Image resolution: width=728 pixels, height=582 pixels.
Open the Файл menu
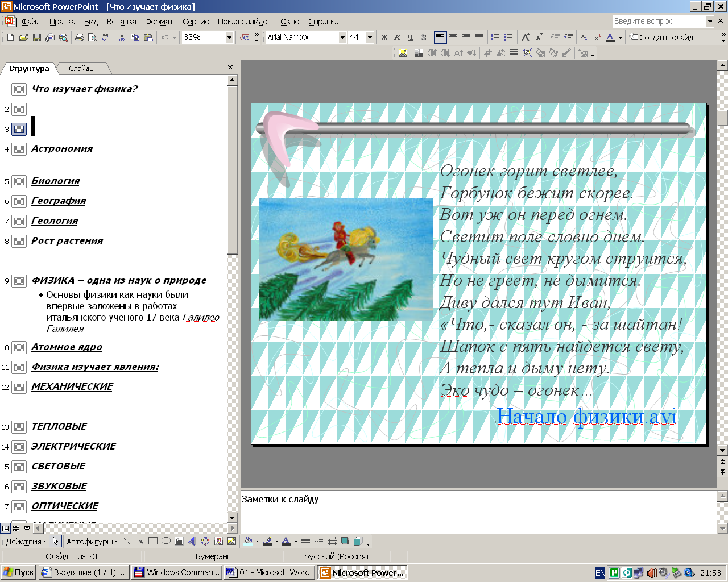[x=31, y=22]
